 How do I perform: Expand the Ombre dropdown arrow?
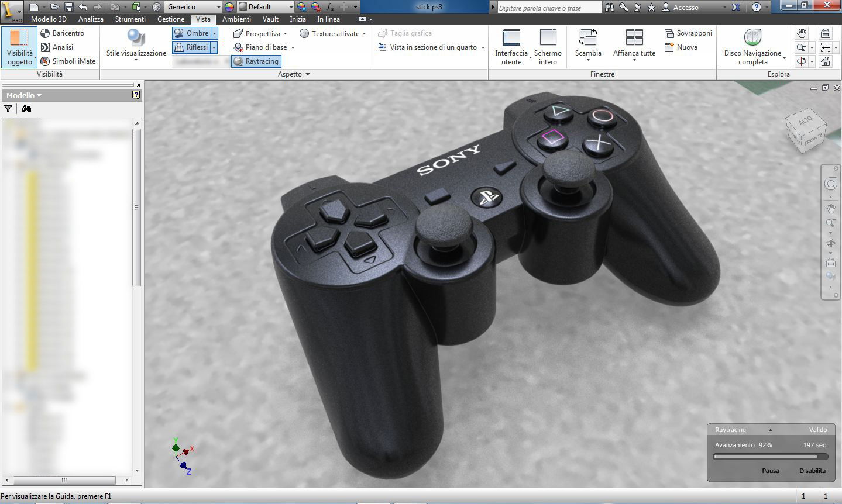pos(214,33)
